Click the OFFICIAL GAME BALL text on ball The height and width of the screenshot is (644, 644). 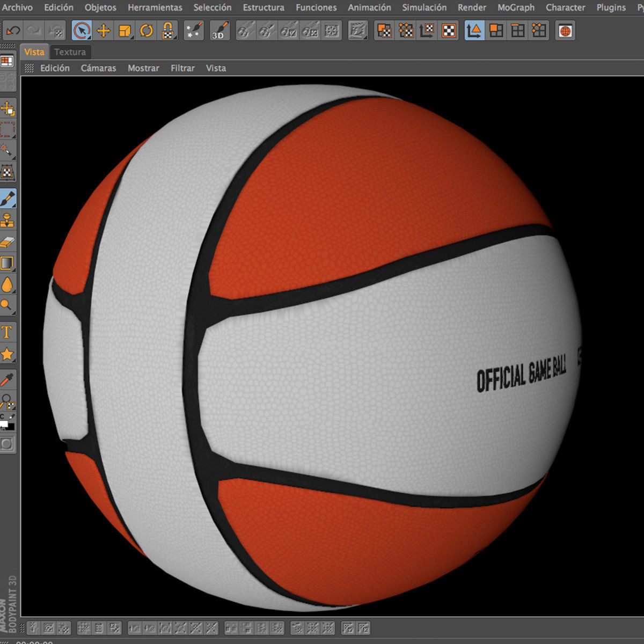[x=521, y=374]
